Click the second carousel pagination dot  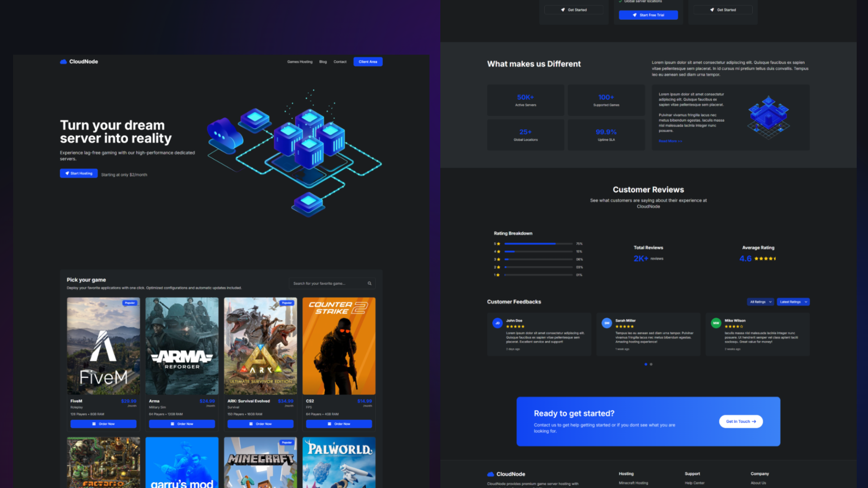pos(651,364)
